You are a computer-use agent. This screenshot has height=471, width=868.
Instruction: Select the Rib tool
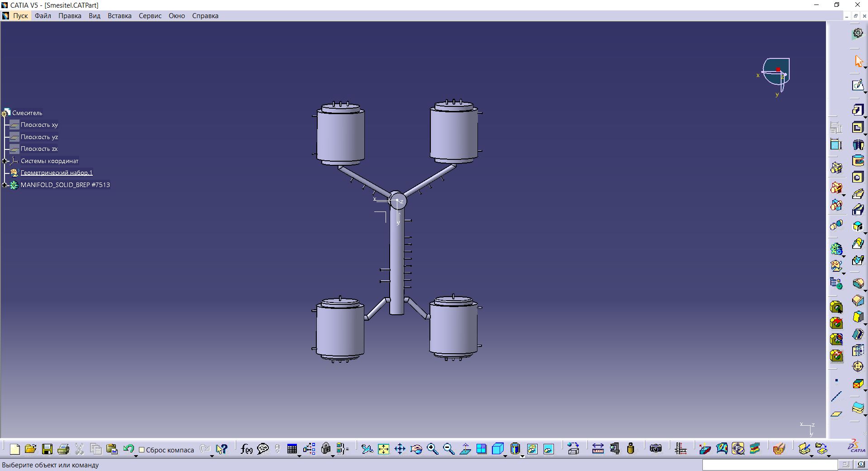pyautogui.click(x=857, y=194)
